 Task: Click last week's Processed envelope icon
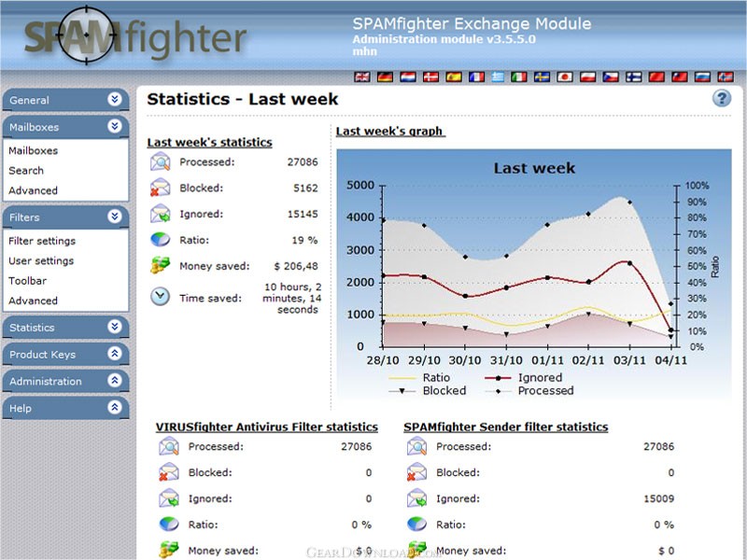tap(160, 161)
